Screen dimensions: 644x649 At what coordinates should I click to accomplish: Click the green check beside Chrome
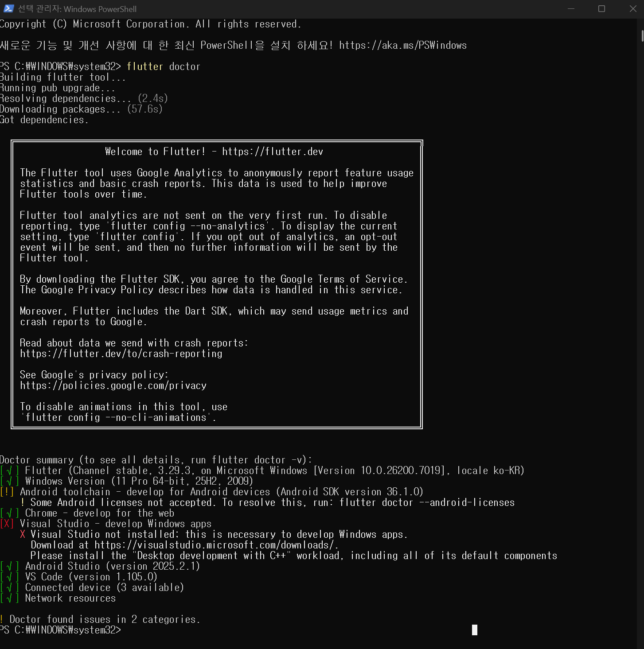[9, 513]
